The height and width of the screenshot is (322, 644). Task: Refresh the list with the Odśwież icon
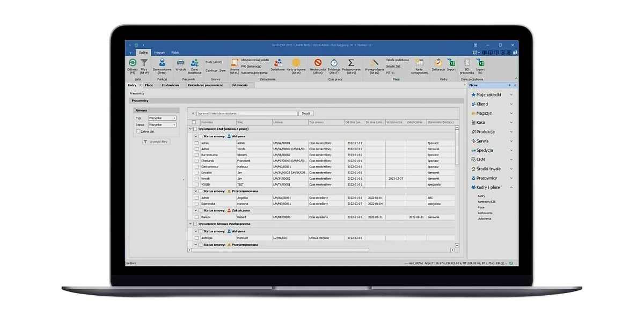point(133,62)
